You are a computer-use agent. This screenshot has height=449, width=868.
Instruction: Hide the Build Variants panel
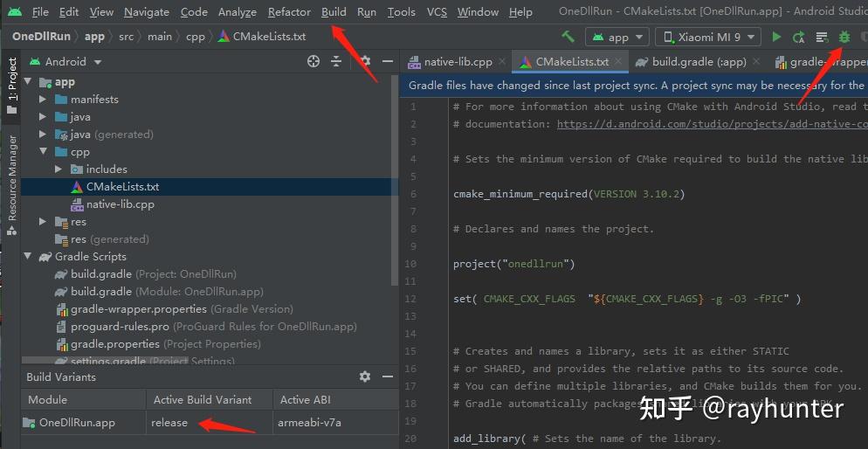[388, 376]
